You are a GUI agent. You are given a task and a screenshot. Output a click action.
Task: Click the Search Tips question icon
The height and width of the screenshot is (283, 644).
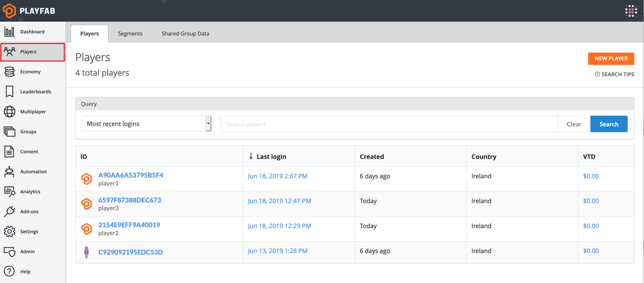(597, 74)
